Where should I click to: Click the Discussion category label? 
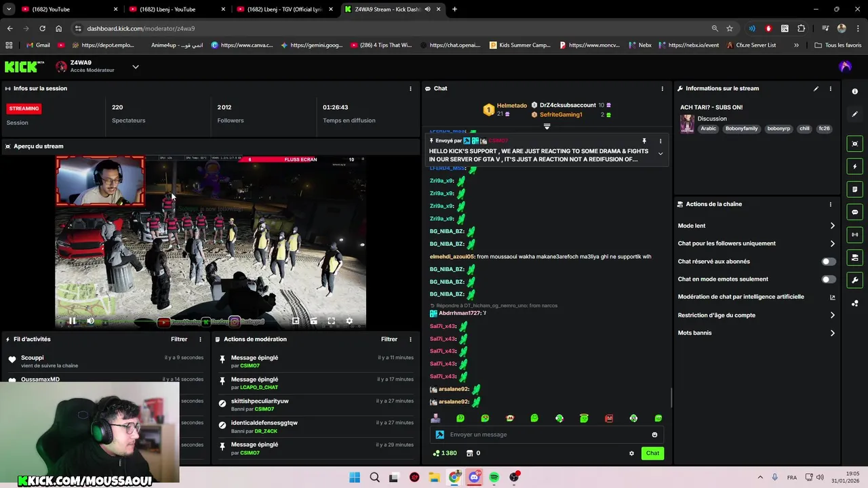click(712, 119)
